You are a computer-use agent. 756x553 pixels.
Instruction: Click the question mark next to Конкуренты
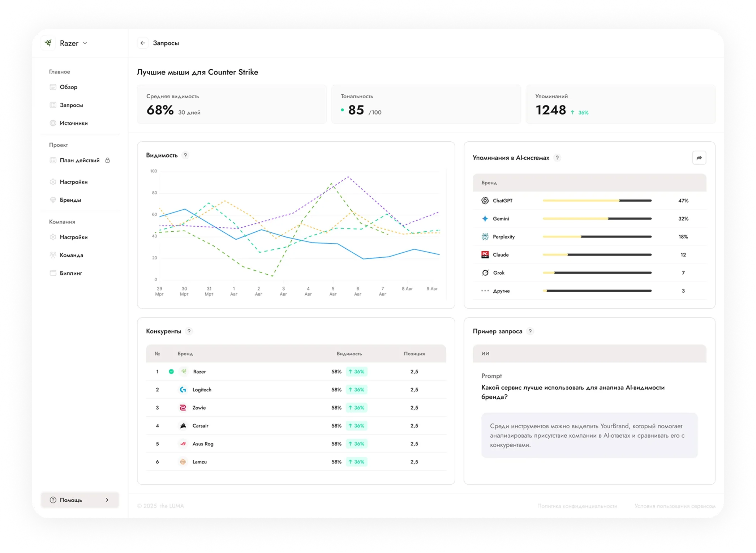coord(189,331)
